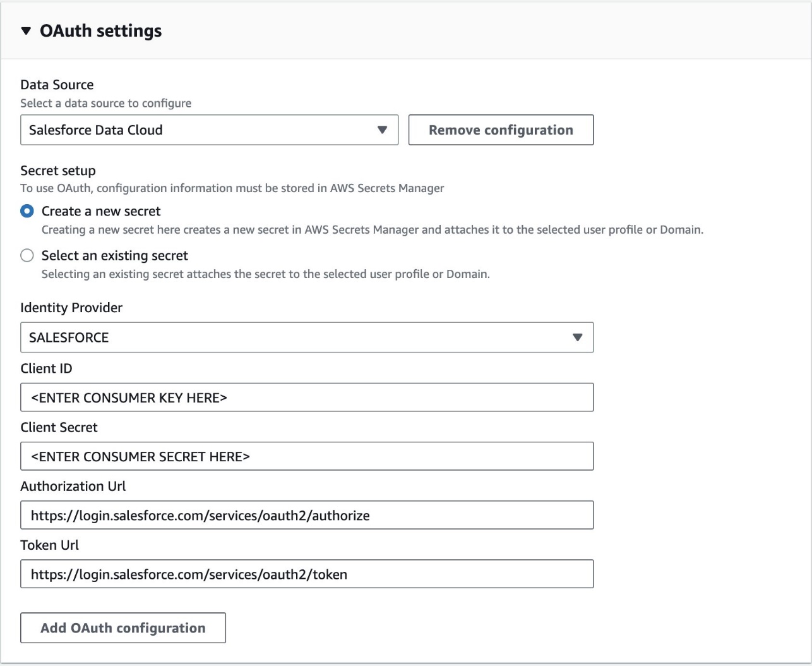Click into the Token Url field
Viewport: 812px width, 666px height.
point(307,574)
